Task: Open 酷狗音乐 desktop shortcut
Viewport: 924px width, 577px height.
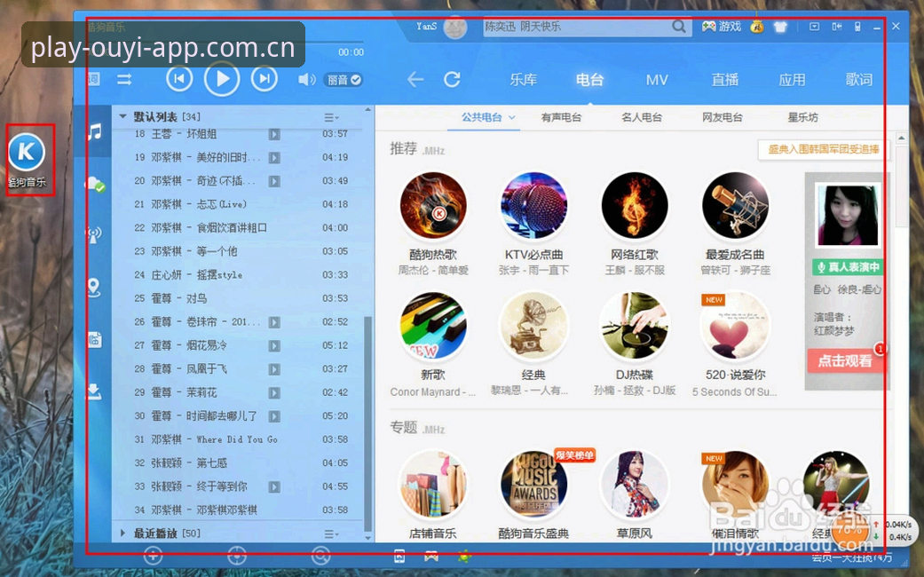Action: pos(28,160)
